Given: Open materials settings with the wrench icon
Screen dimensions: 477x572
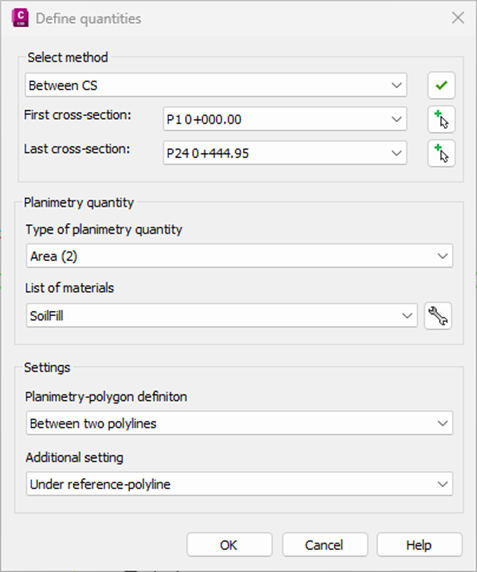Looking at the screenshot, I should (438, 316).
